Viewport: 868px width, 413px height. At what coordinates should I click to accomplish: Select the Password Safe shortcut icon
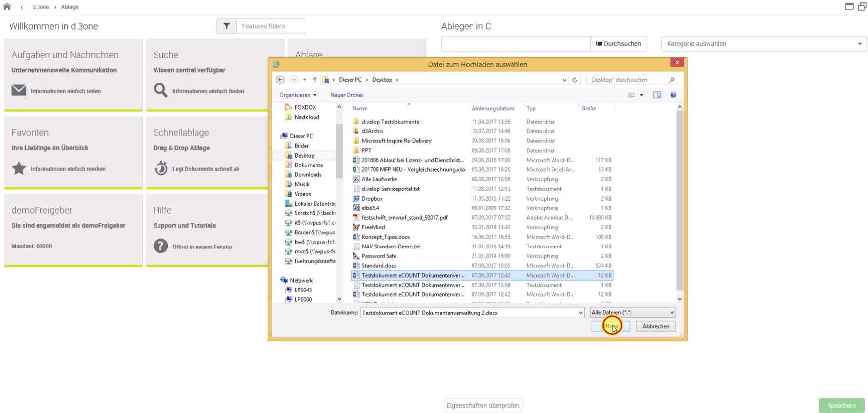(x=356, y=256)
